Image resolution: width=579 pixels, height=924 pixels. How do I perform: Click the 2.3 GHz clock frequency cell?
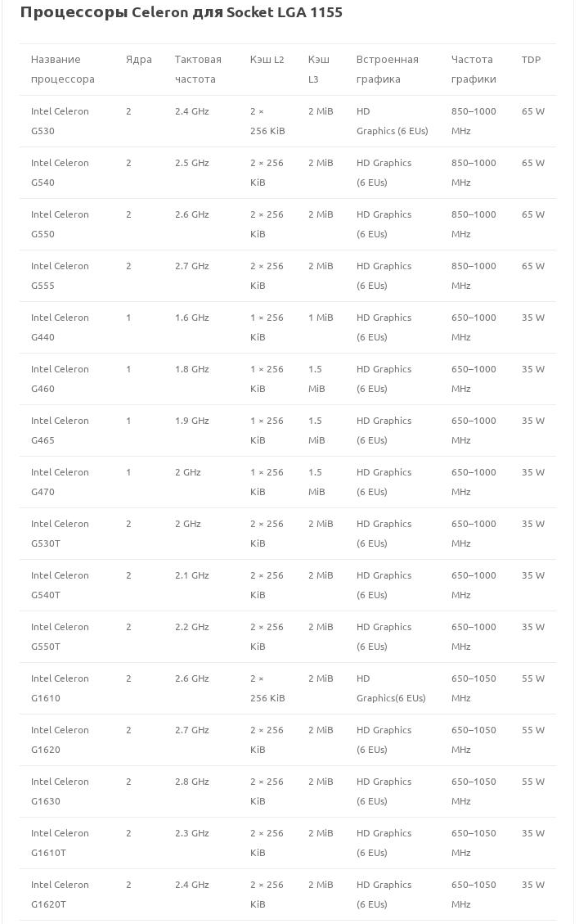point(192,833)
